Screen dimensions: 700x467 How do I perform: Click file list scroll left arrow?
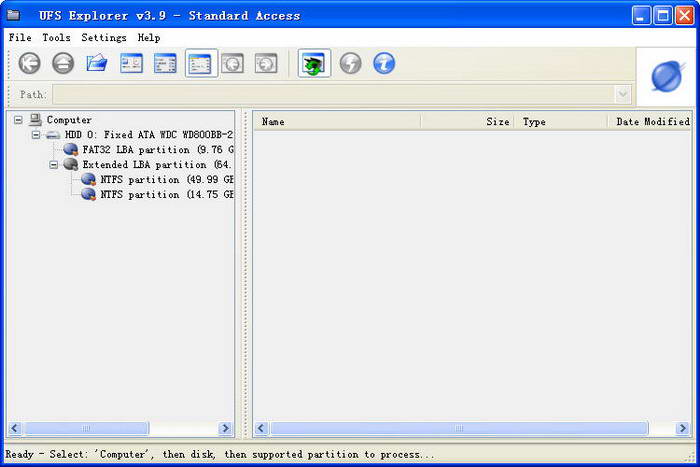tap(261, 428)
